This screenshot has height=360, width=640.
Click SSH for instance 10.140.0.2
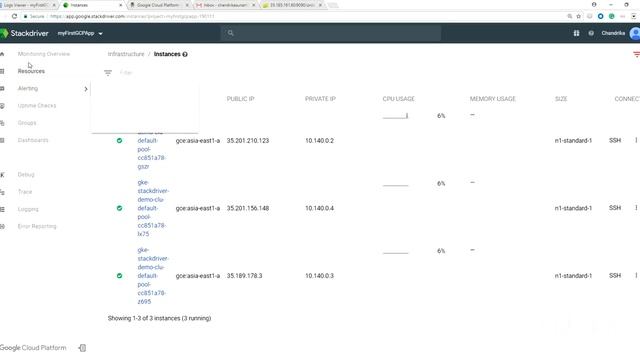click(x=615, y=140)
